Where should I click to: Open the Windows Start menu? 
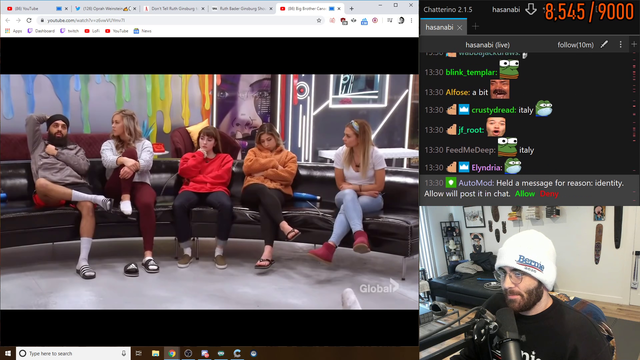tap(7, 353)
